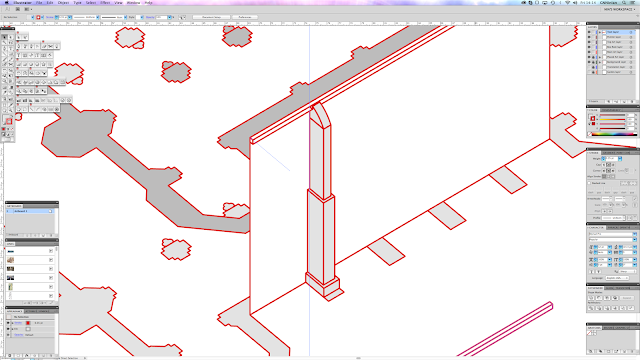Viewport: 640px width, 360px height.
Task: Select the Selection tool in the Tools panel
Action: [x=4, y=37]
